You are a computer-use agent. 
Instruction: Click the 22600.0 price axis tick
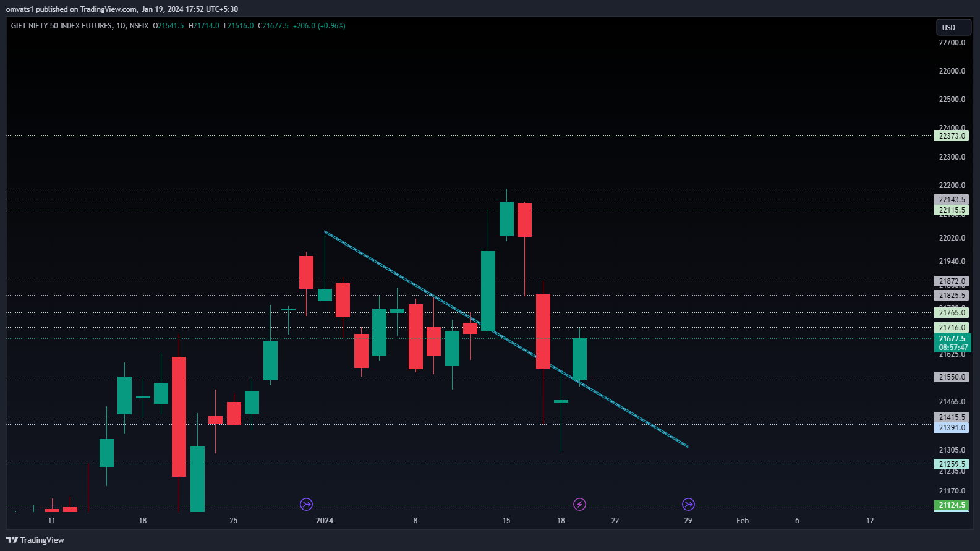point(952,71)
